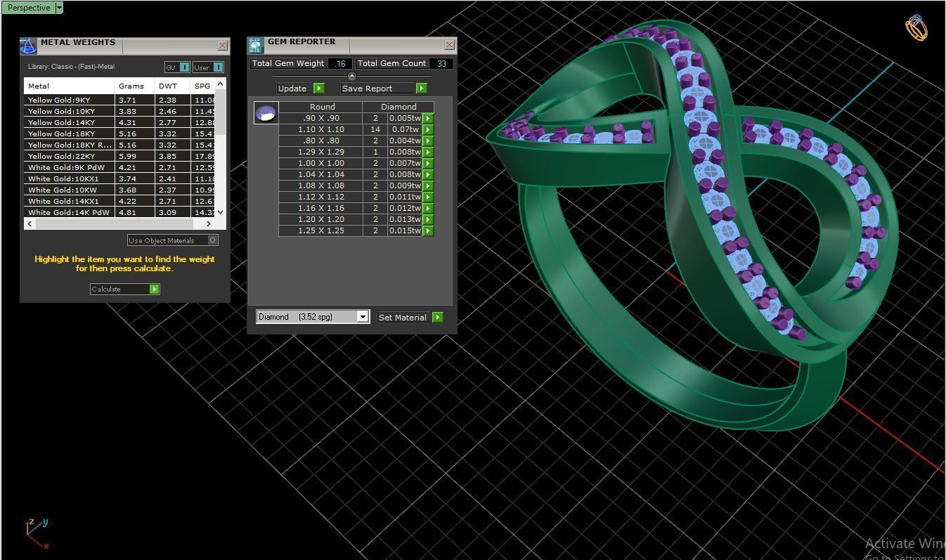Click the metal list scroll-right arrow
The image size is (946, 560).
point(209,223)
